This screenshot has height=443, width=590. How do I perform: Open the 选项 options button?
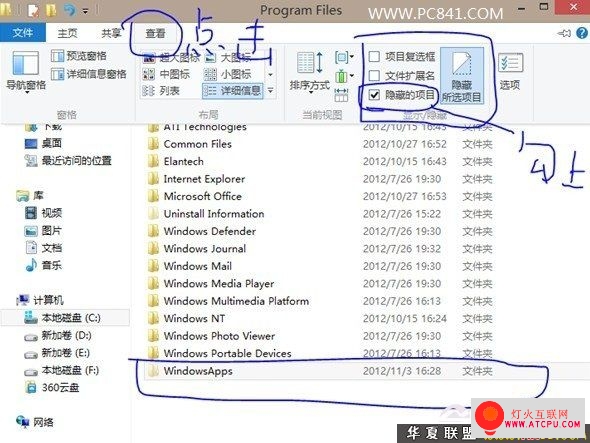(510, 71)
